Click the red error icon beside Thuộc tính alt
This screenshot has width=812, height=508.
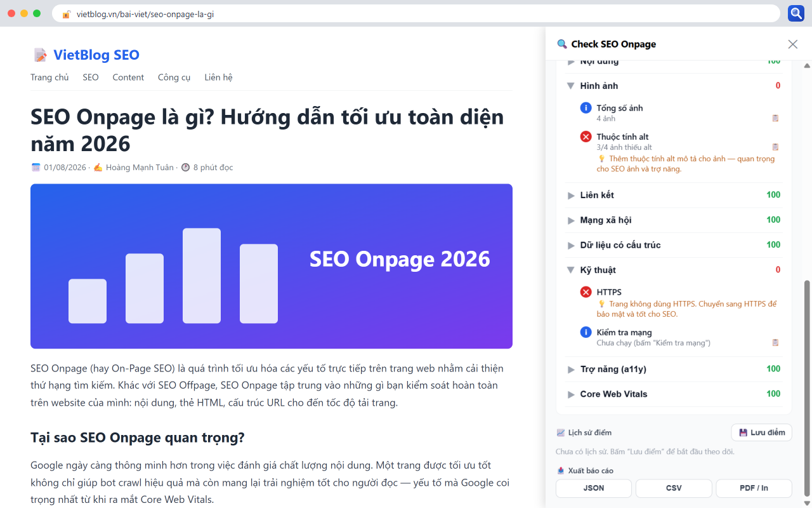tap(586, 137)
